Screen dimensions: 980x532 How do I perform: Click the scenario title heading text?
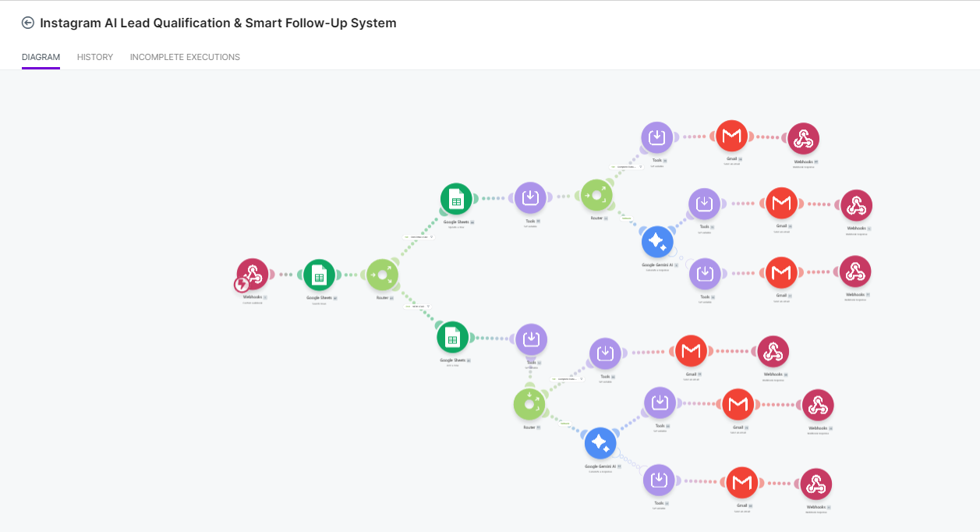[218, 23]
